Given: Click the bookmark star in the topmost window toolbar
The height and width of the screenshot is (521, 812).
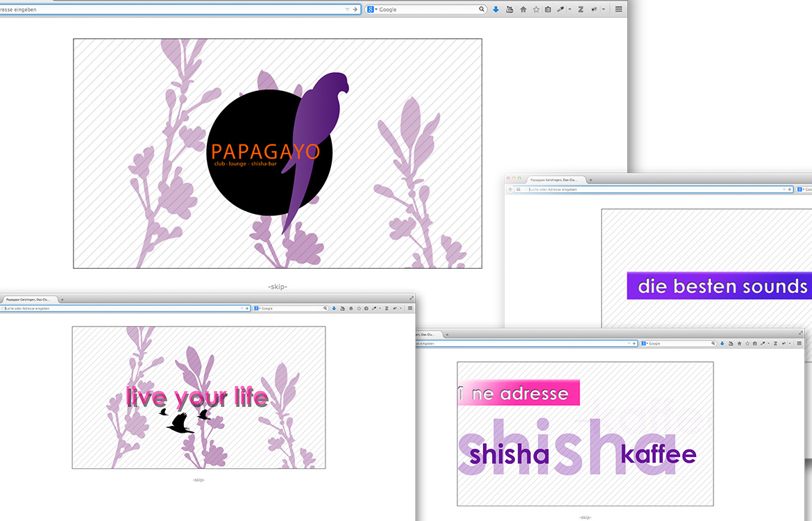Looking at the screenshot, I should 536,10.
